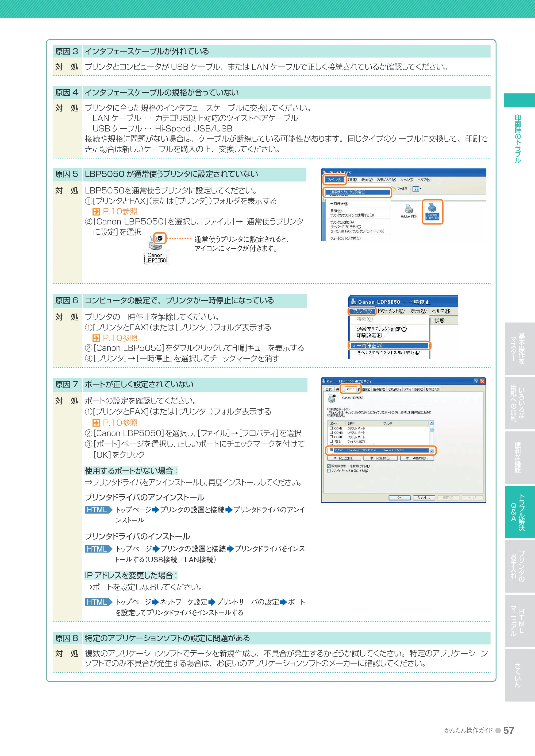Screen dimensions: 535x756
Task: Switch to the 色の管理 tab
Action: (379, 389)
